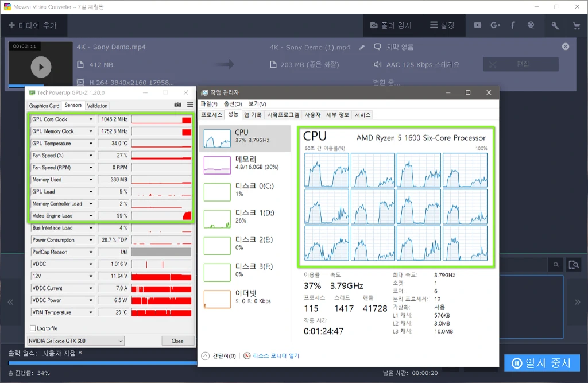Screen dimensions: 588x383
Task: Select the Memory (메모리) item in sidebar
Action: tap(245, 165)
